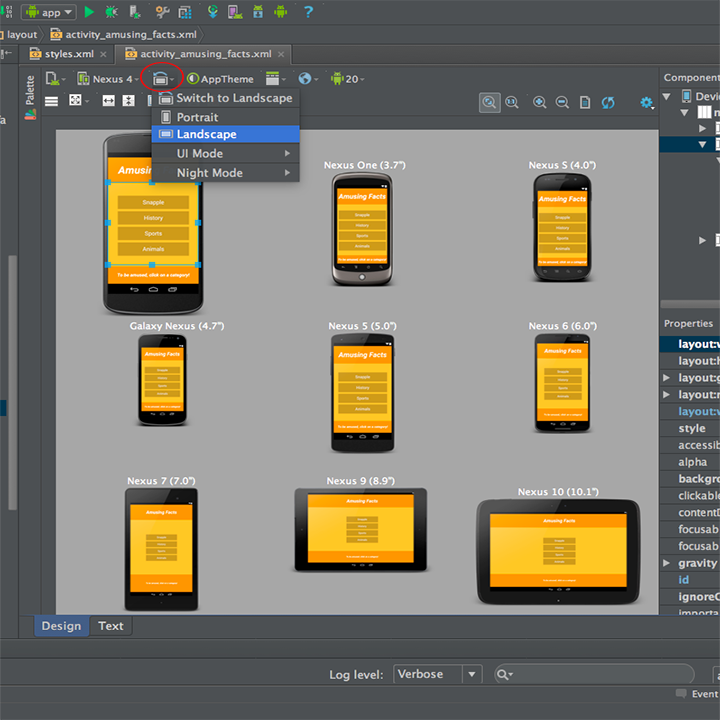Select Landscape from the orientation menu
This screenshot has width=720, height=720.
[206, 134]
